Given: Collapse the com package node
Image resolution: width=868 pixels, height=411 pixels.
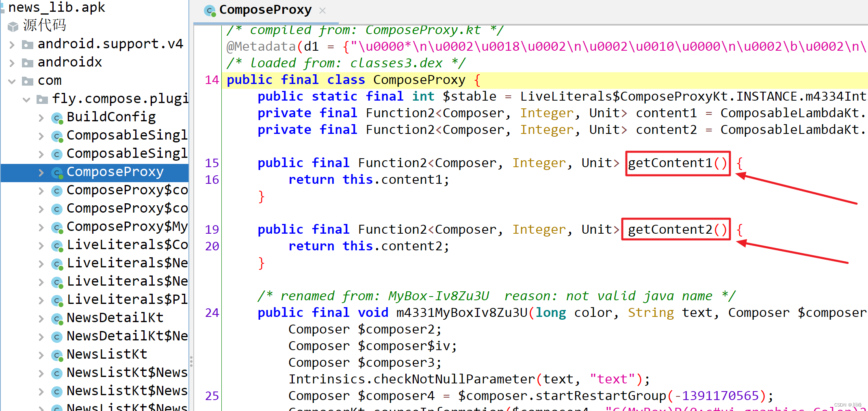Looking at the screenshot, I should 12,81.
